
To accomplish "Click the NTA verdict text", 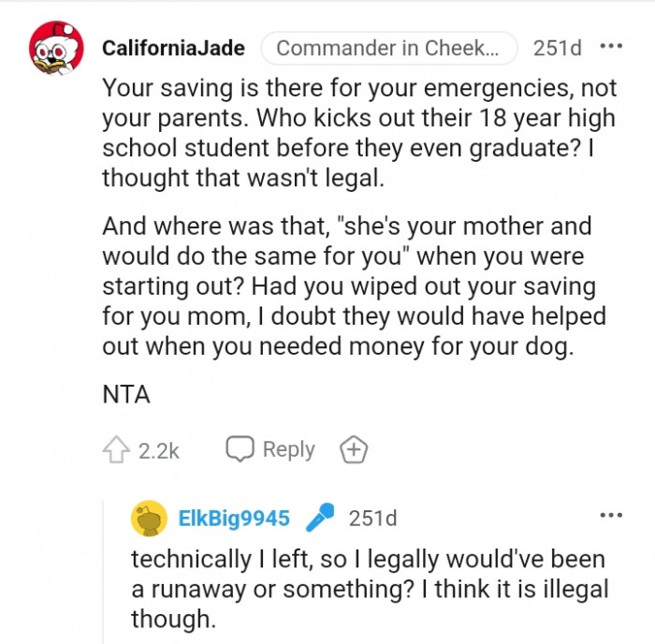I will click(x=126, y=394).
